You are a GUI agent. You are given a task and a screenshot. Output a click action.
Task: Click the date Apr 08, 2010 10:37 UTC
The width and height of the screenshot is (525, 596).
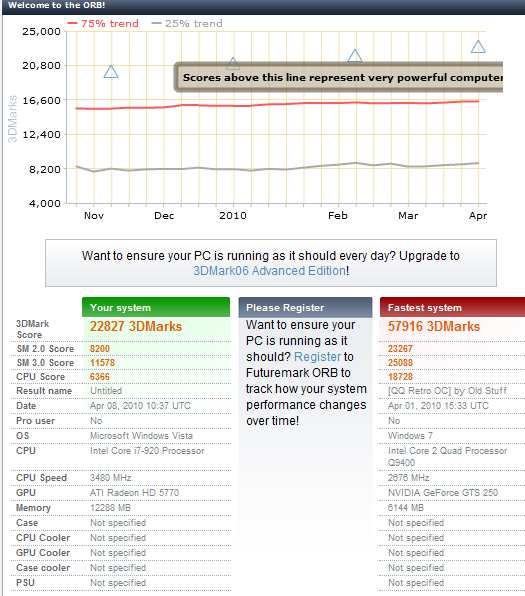[x=140, y=406]
